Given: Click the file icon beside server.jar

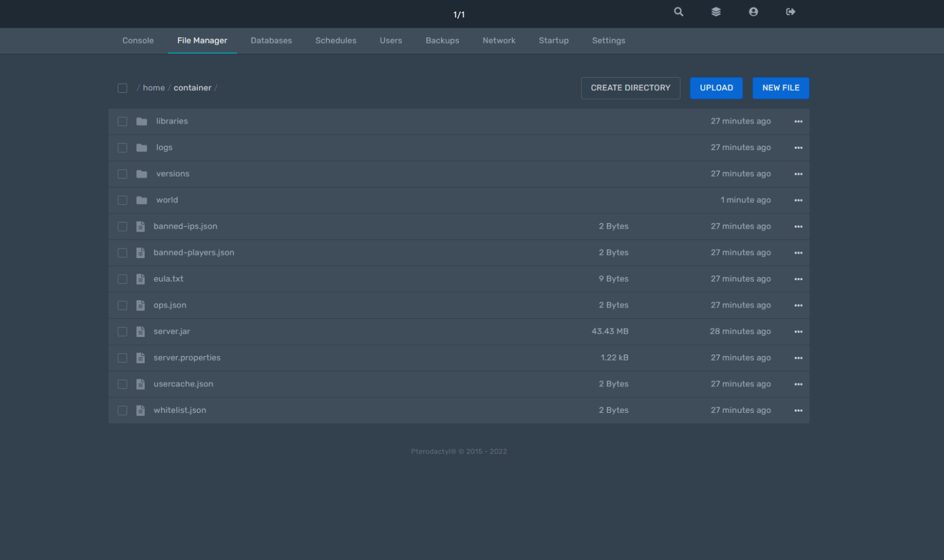Looking at the screenshot, I should [141, 332].
